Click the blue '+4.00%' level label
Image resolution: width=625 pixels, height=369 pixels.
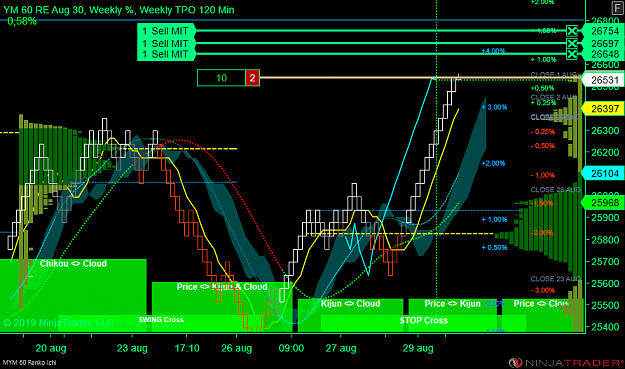tap(493, 51)
